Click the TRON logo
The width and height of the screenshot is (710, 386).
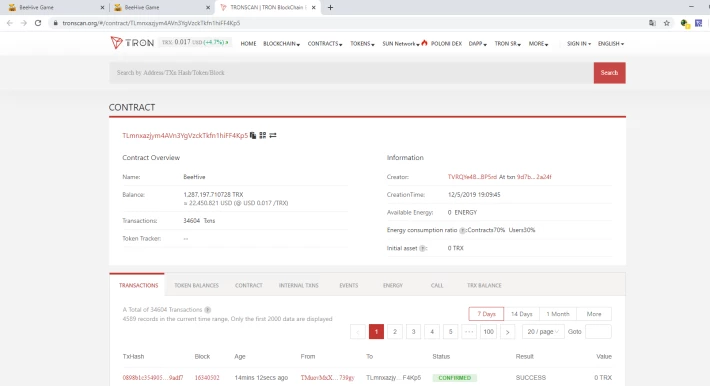pyautogui.click(x=132, y=43)
